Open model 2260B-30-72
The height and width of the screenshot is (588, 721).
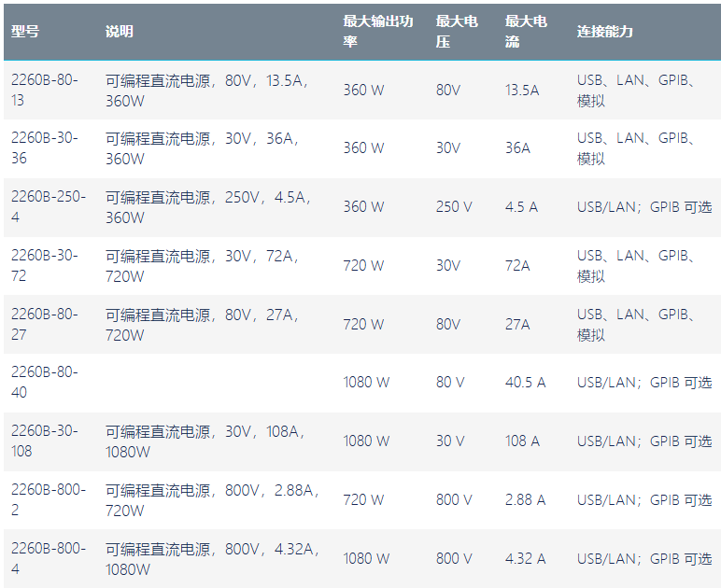pos(45,265)
